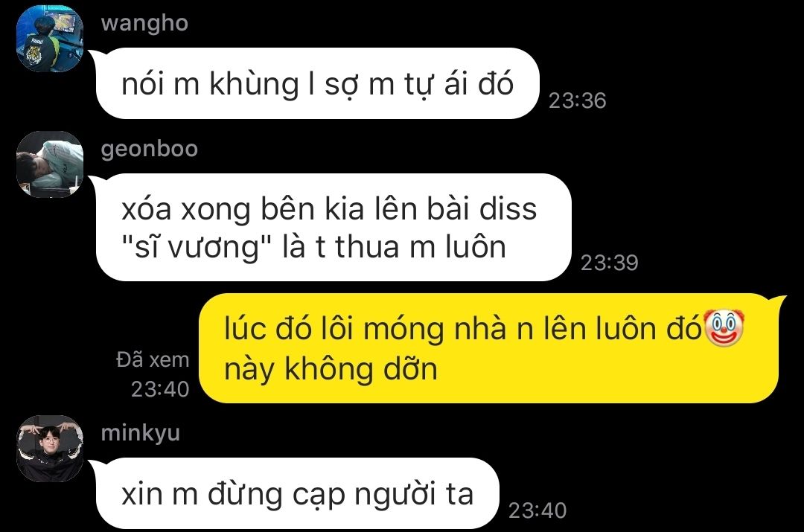Viewport: 804px width, 532px height.
Task: Select the yellow sent message bubble
Action: point(488,348)
